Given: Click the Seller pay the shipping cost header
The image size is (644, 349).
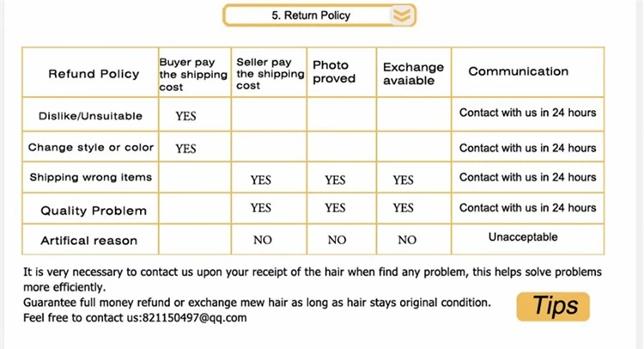Looking at the screenshot, I should 270,74.
